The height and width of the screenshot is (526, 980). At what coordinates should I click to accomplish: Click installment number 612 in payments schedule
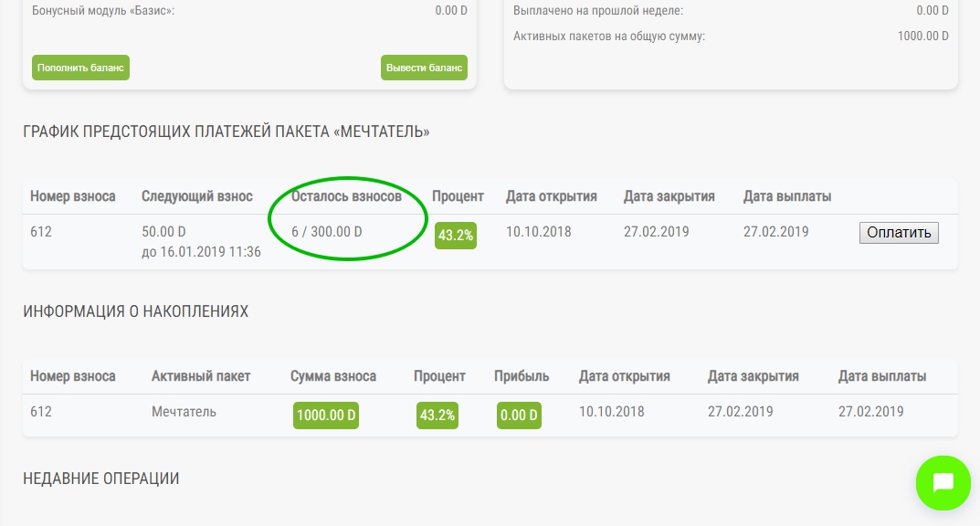pos(40,232)
